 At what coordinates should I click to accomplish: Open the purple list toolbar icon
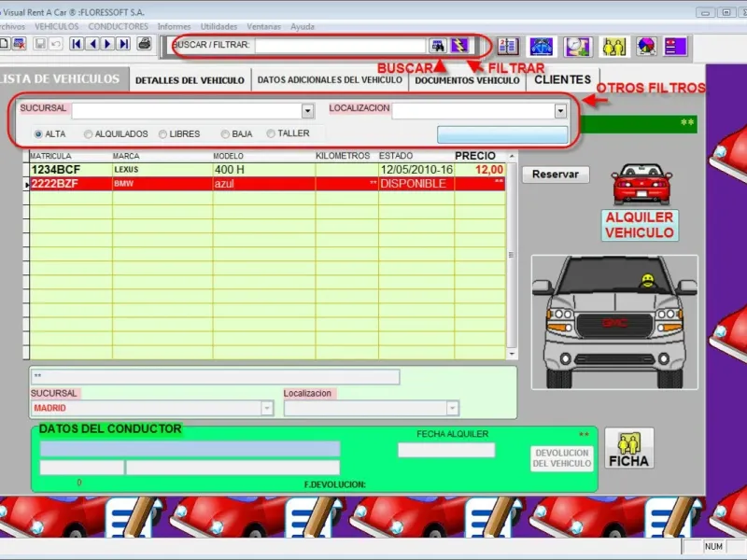pyautogui.click(x=675, y=47)
